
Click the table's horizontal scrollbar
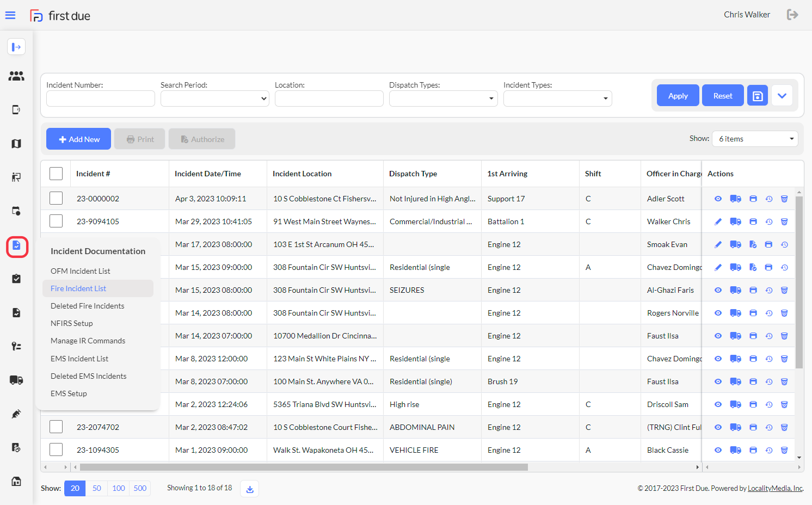(304, 467)
